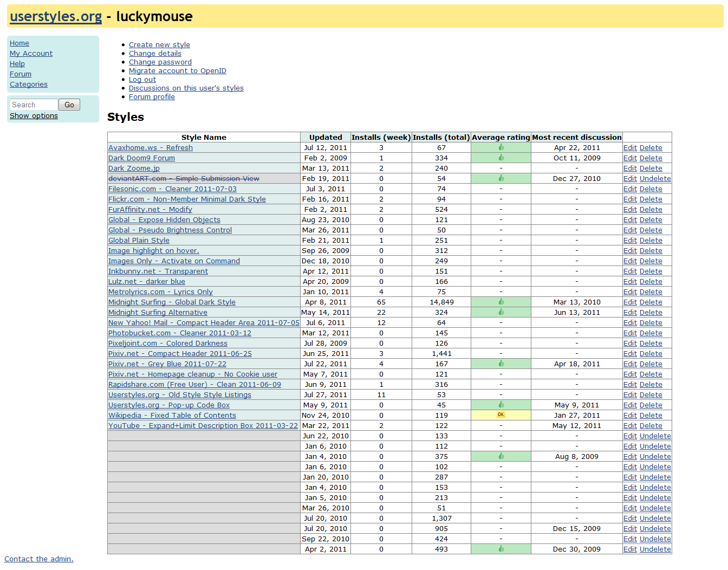Click Edit for Avaxhome.ws - Refresh

(630, 147)
